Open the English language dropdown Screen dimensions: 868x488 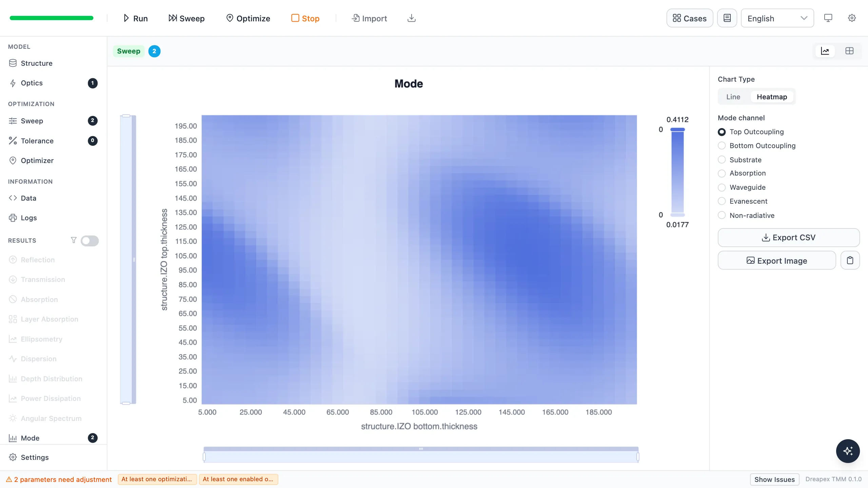[777, 18]
